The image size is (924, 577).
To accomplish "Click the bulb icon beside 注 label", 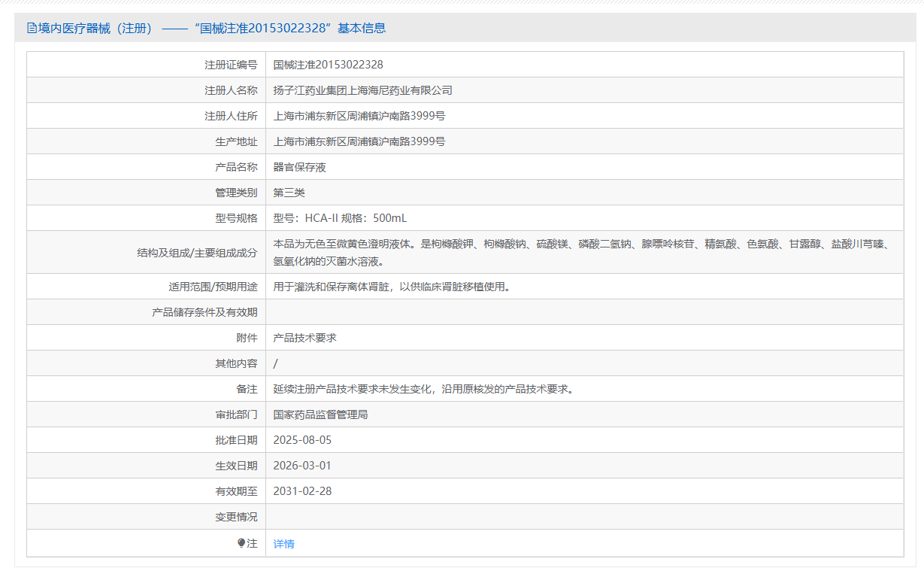I will pyautogui.click(x=241, y=543).
